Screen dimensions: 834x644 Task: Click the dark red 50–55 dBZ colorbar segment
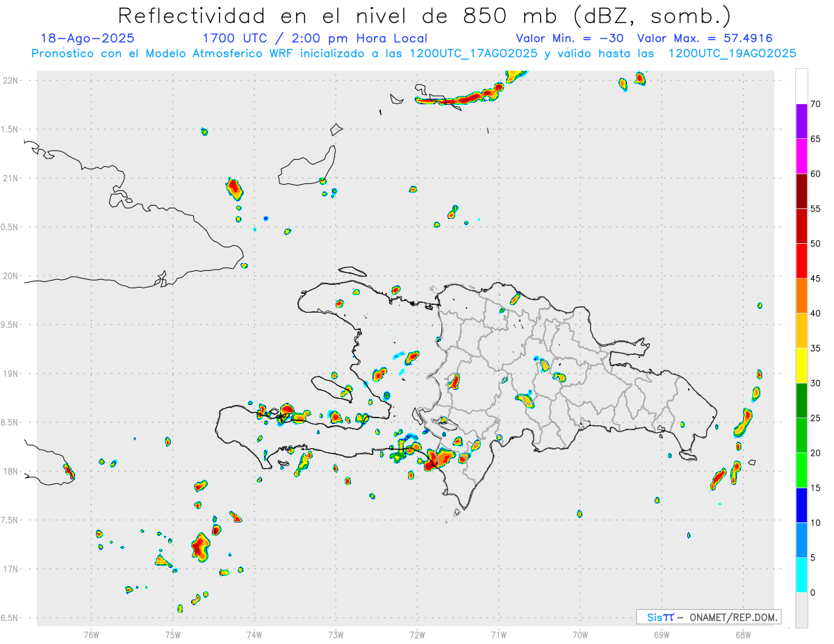point(801,226)
